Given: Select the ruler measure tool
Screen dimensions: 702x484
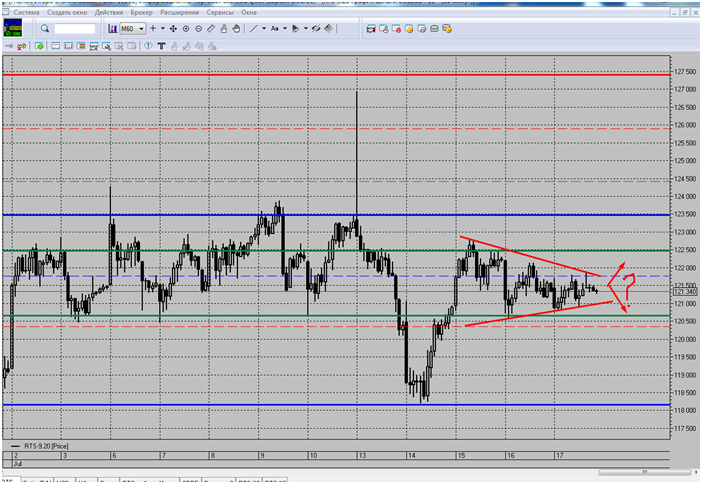Looking at the screenshot, I should coord(211,29).
